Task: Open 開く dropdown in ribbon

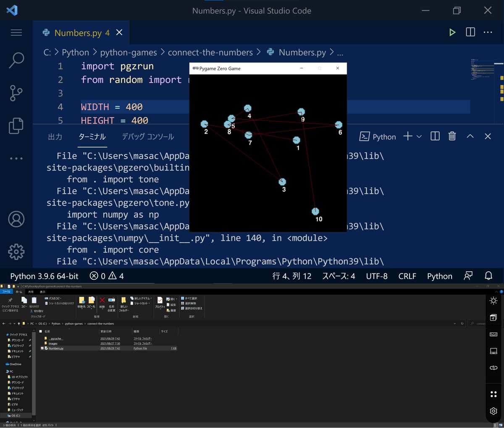Action: [x=171, y=299]
